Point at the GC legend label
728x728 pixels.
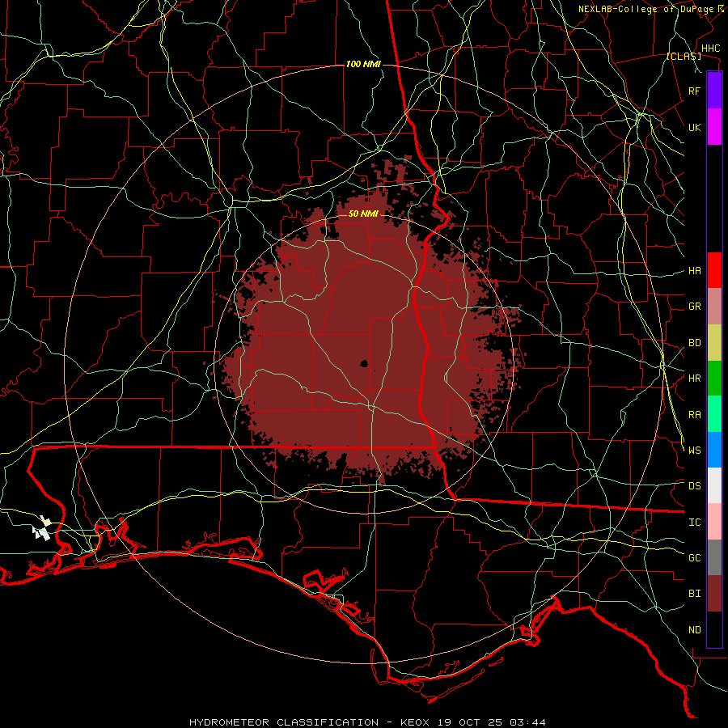(694, 558)
